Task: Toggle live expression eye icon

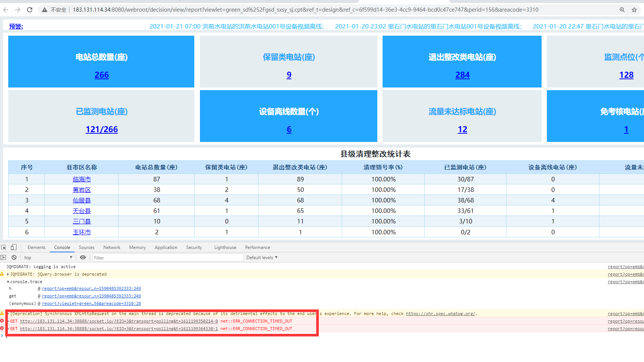Action: [83, 258]
